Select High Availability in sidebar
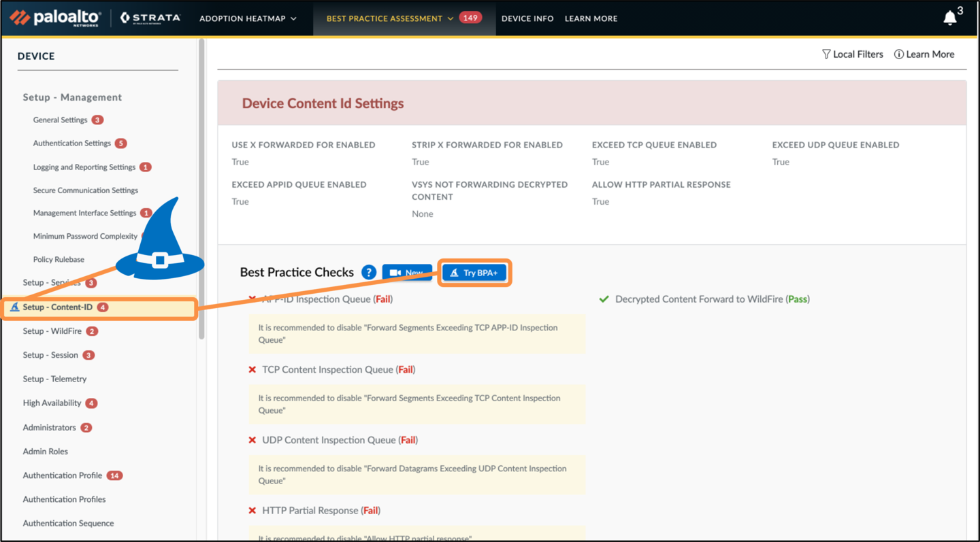The height and width of the screenshot is (542, 980). [52, 403]
